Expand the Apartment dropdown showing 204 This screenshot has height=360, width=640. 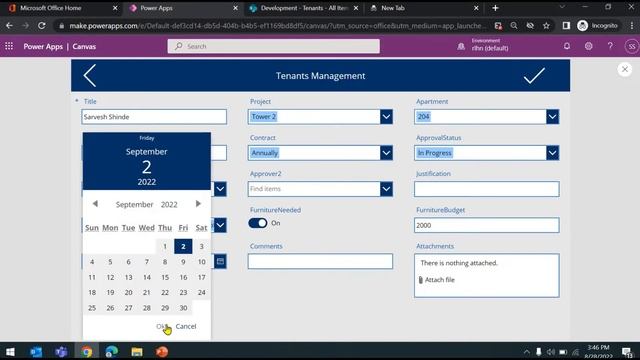click(x=552, y=117)
